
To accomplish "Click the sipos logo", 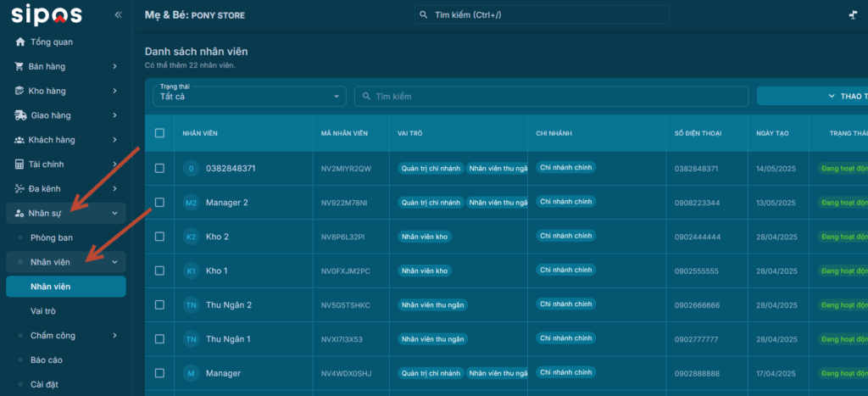I will pos(47,15).
